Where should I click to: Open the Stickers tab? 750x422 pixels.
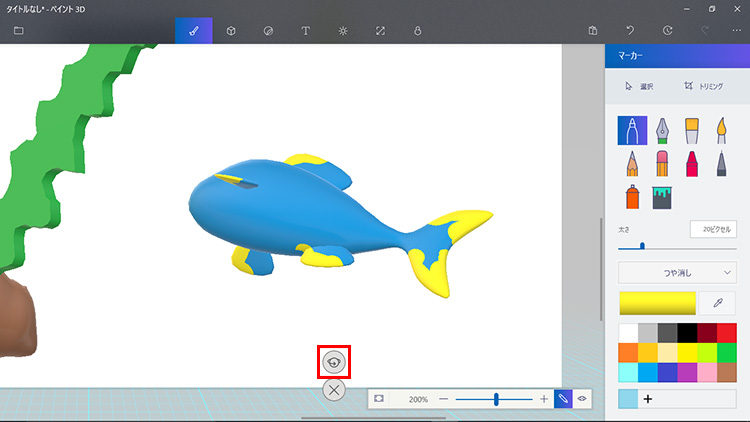pyautogui.click(x=268, y=30)
